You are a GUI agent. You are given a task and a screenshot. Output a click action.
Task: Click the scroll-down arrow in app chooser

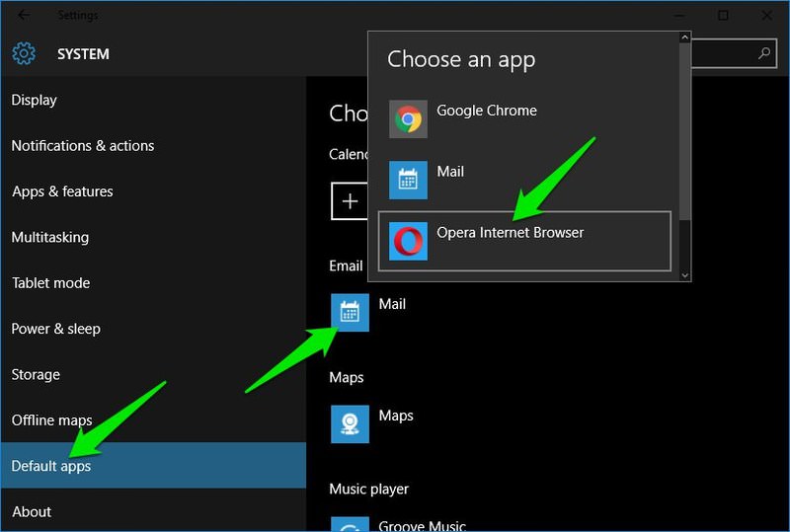click(684, 275)
